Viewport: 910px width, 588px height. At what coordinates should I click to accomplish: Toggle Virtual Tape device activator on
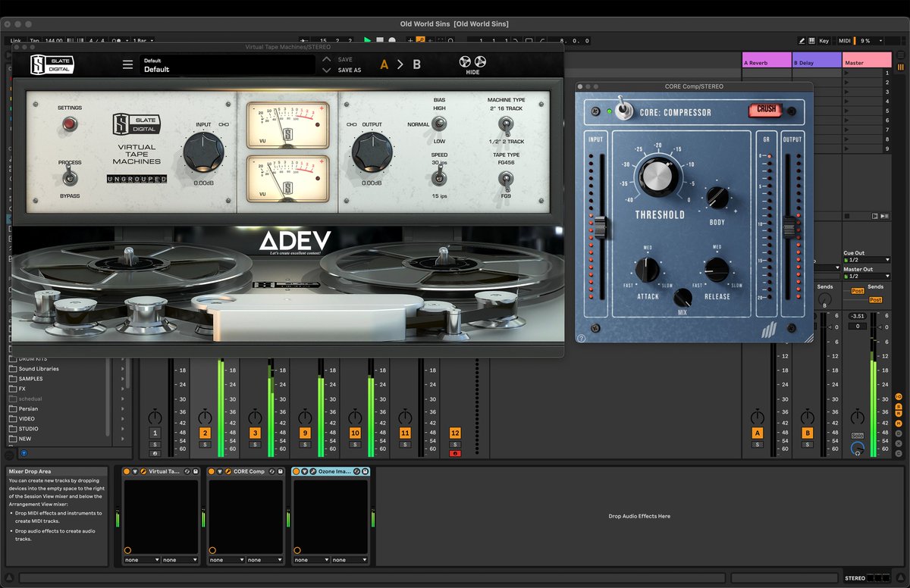point(127,471)
